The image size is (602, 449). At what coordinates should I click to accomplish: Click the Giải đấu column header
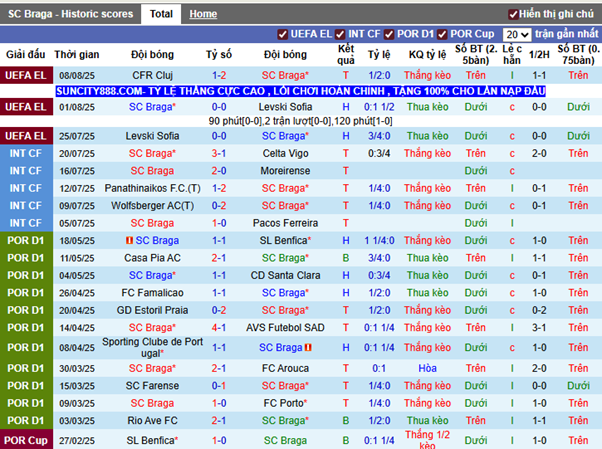[x=26, y=55]
